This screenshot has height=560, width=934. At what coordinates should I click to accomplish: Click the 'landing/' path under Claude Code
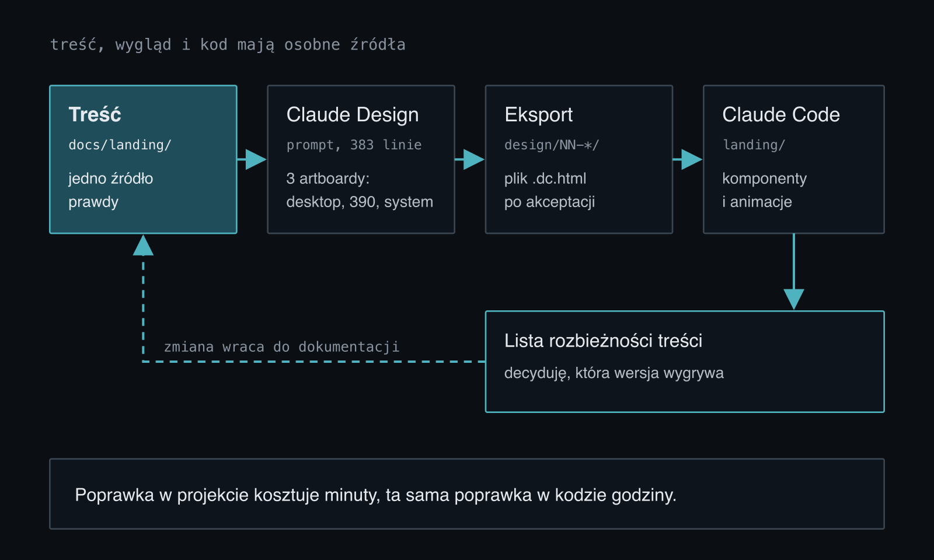(754, 145)
